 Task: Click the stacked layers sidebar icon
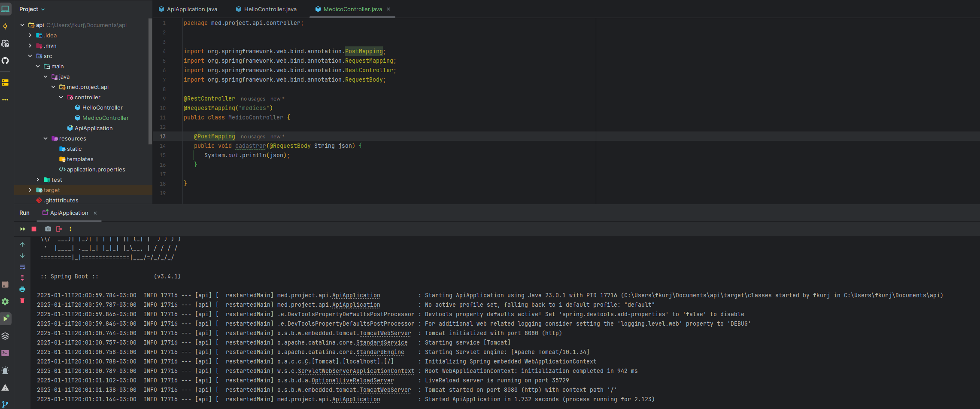tap(5, 336)
